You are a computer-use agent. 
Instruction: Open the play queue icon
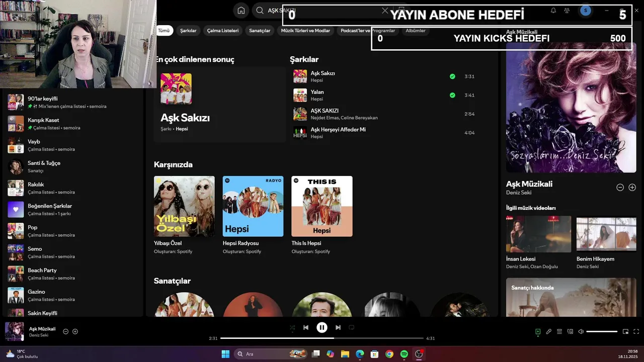pyautogui.click(x=559, y=331)
